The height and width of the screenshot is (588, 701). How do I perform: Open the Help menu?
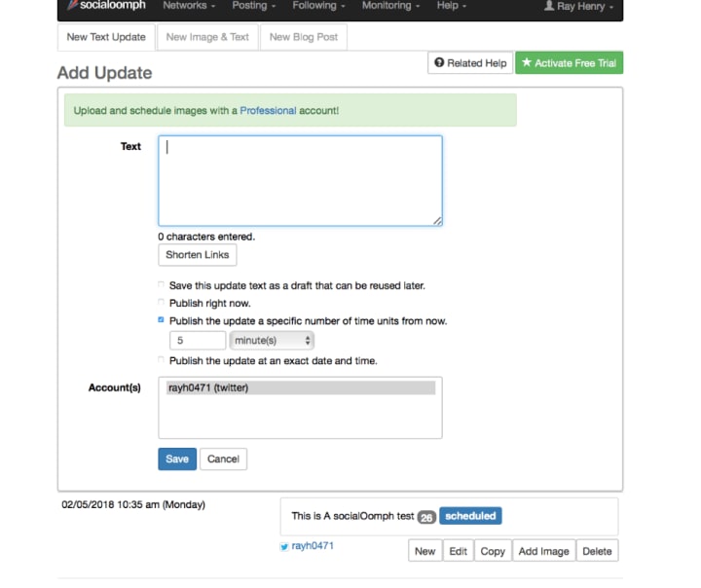click(451, 6)
